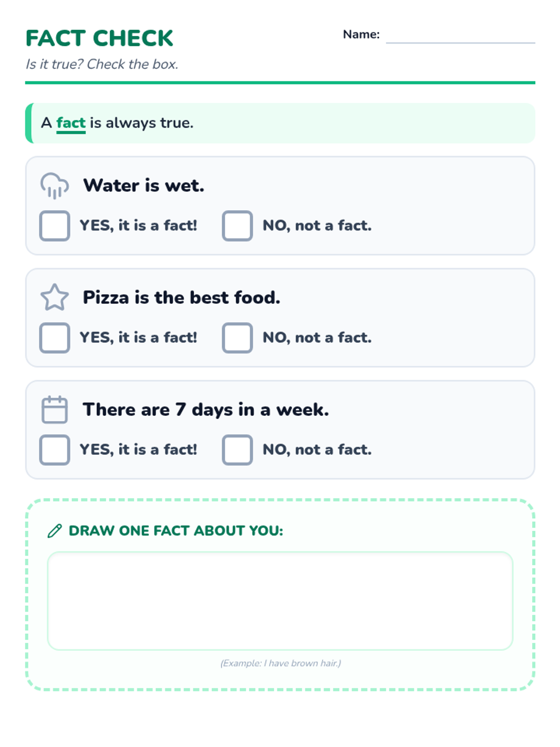Check NO for Water is wet
Image resolution: width=560 pixels, height=747 pixels.
237,226
